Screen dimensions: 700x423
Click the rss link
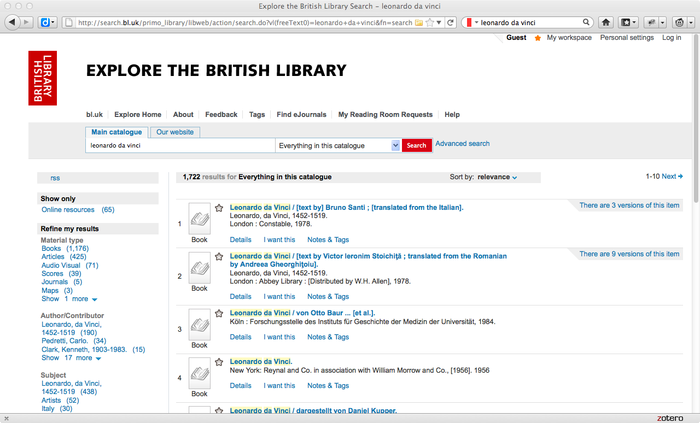pyautogui.click(x=55, y=178)
